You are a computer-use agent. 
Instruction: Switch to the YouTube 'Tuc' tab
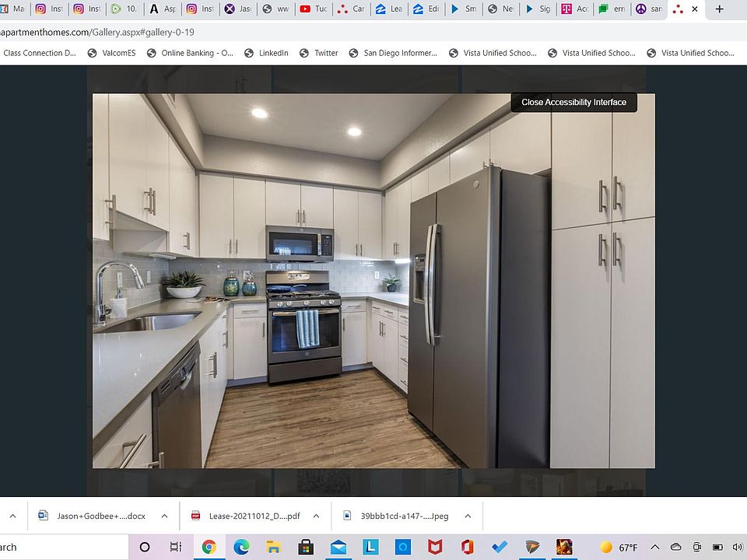tap(313, 9)
